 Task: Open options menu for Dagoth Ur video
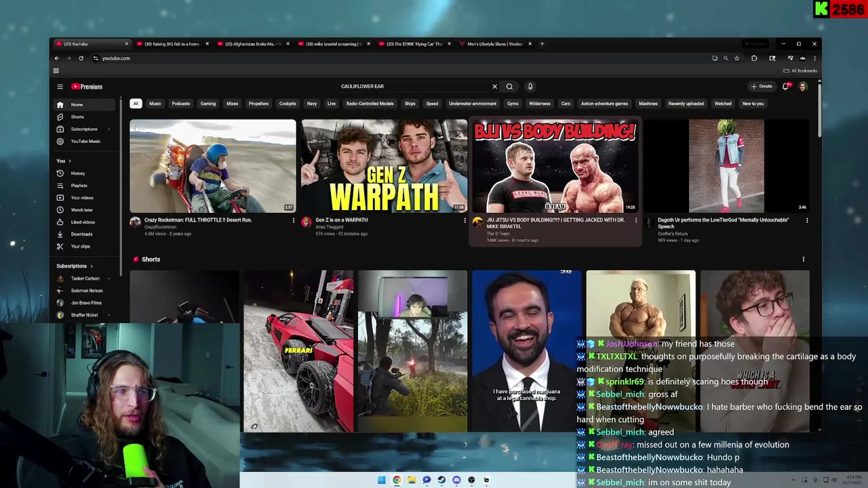tap(807, 220)
